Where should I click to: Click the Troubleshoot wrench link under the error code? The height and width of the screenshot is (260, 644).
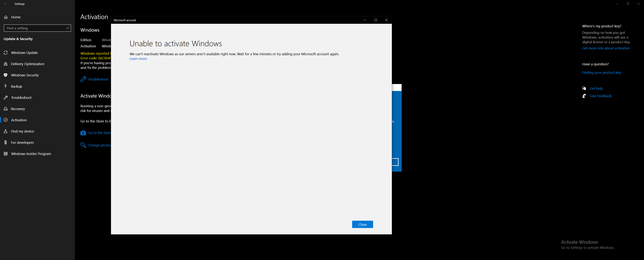click(98, 79)
